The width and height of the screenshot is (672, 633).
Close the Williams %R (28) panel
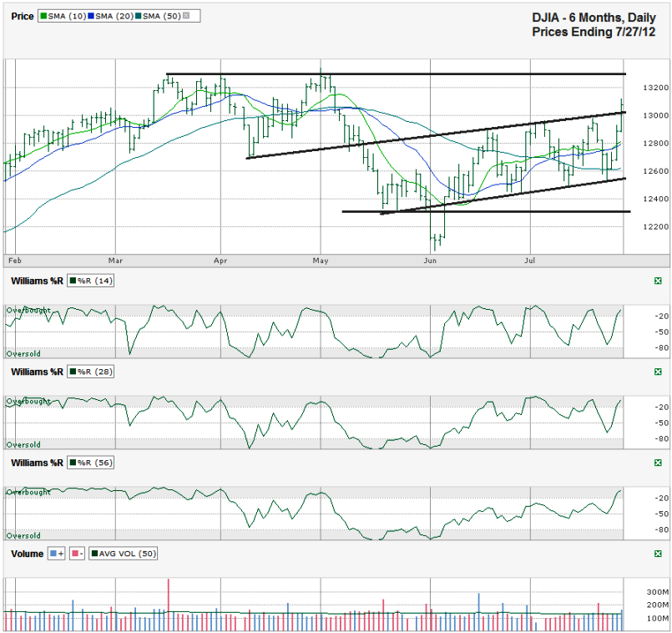(658, 372)
